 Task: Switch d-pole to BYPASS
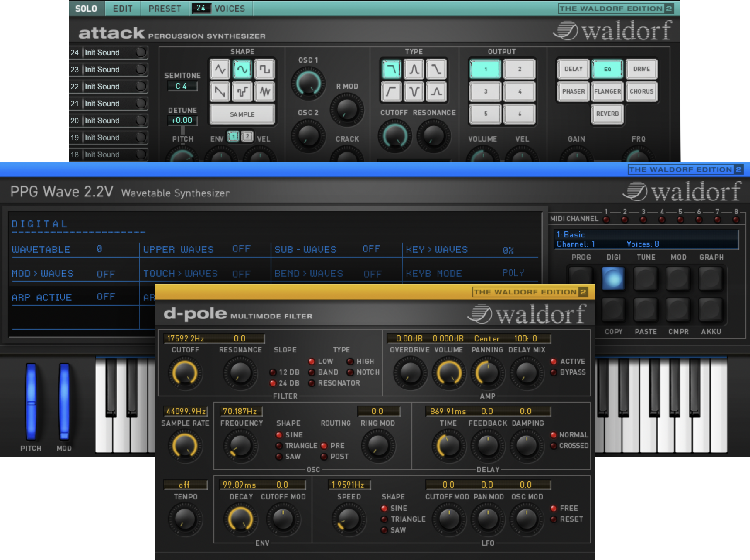point(554,372)
